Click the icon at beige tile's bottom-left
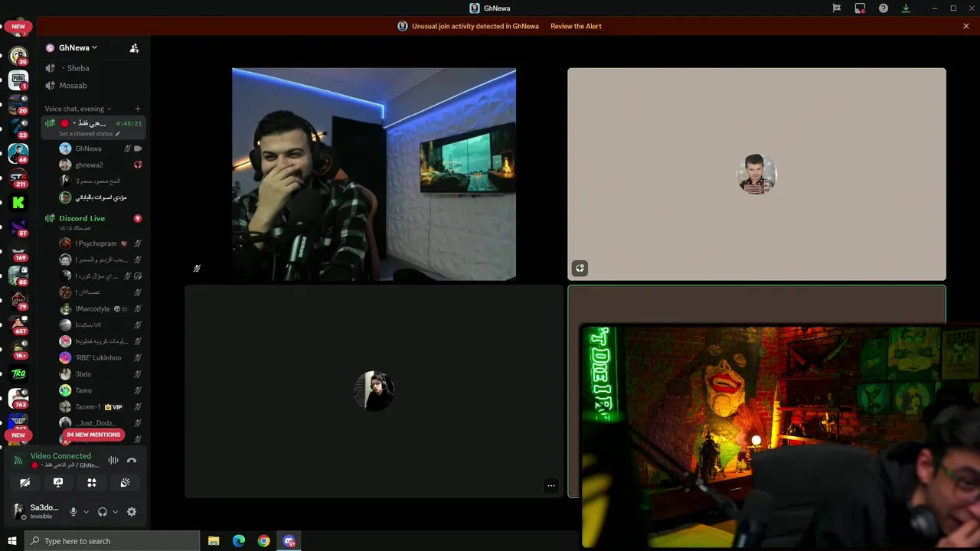Screen dimensions: 980x551 (x=580, y=268)
